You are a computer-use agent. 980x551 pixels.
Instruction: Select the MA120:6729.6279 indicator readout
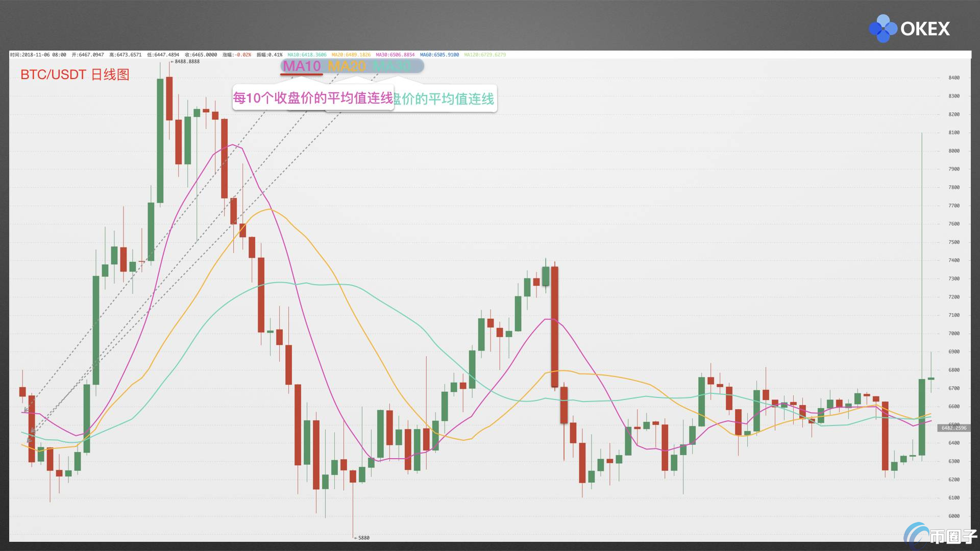click(485, 55)
